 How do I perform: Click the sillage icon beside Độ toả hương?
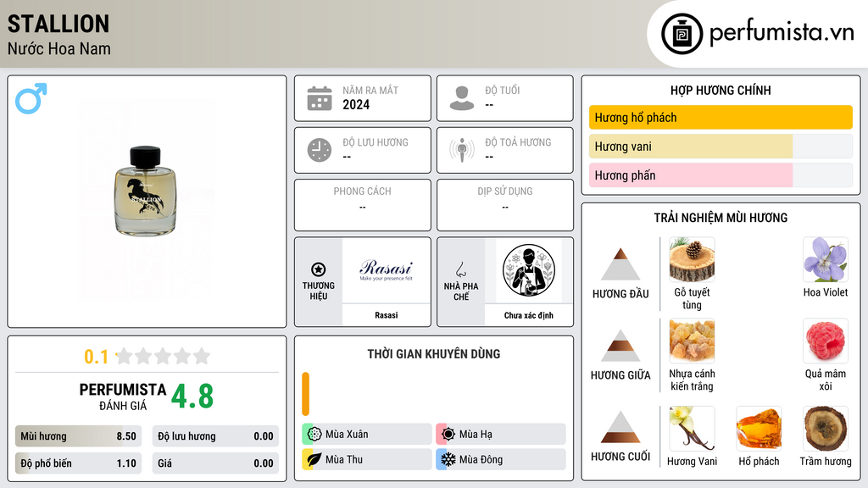(462, 150)
